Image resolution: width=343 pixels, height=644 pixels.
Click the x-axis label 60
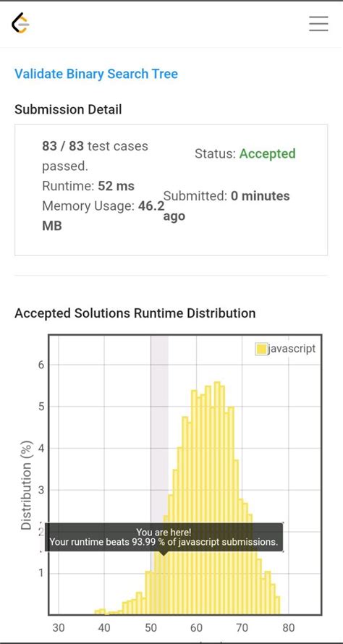(x=196, y=627)
